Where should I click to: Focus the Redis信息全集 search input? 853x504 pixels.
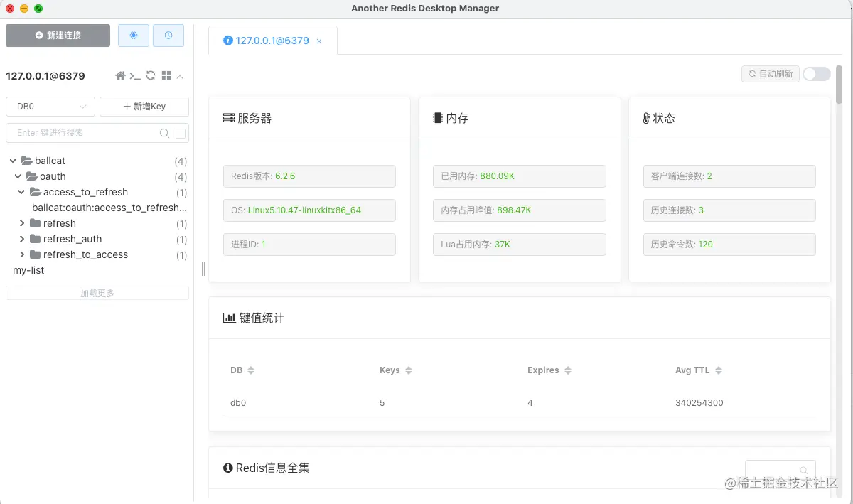780,470
